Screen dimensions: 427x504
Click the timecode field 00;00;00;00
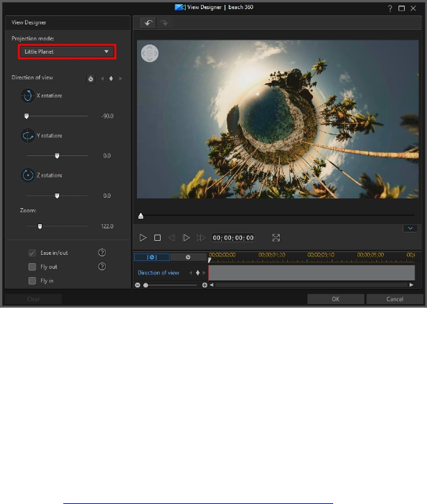tap(233, 238)
